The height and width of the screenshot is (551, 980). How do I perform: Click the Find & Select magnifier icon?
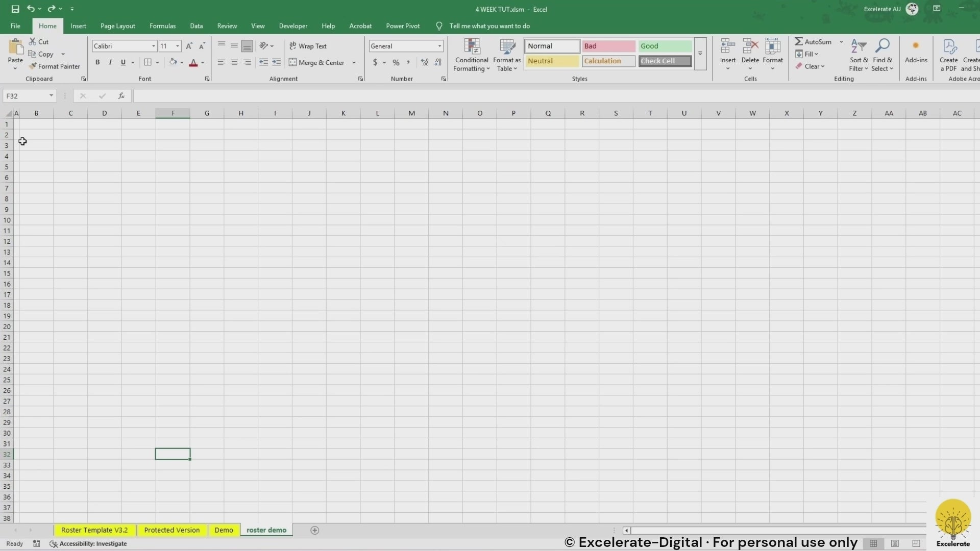(882, 47)
